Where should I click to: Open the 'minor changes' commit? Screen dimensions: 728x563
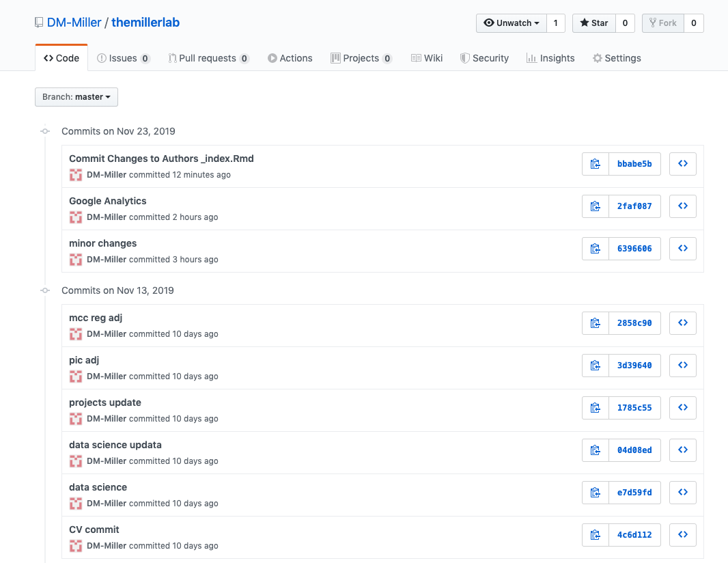coord(103,243)
